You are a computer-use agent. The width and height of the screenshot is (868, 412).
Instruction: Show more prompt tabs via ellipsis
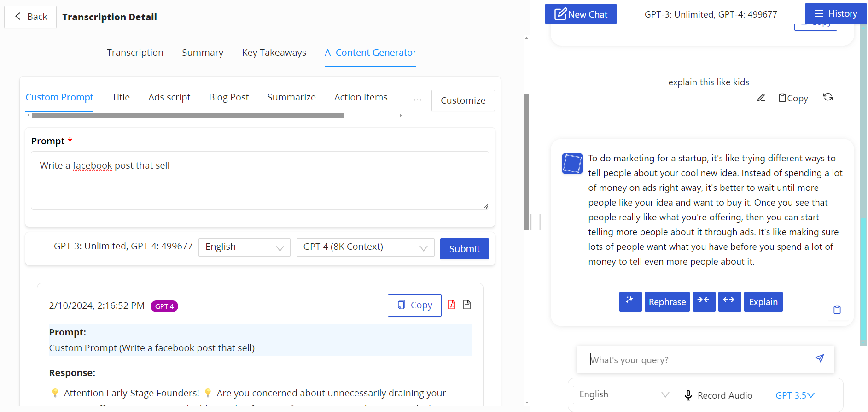pos(418,100)
